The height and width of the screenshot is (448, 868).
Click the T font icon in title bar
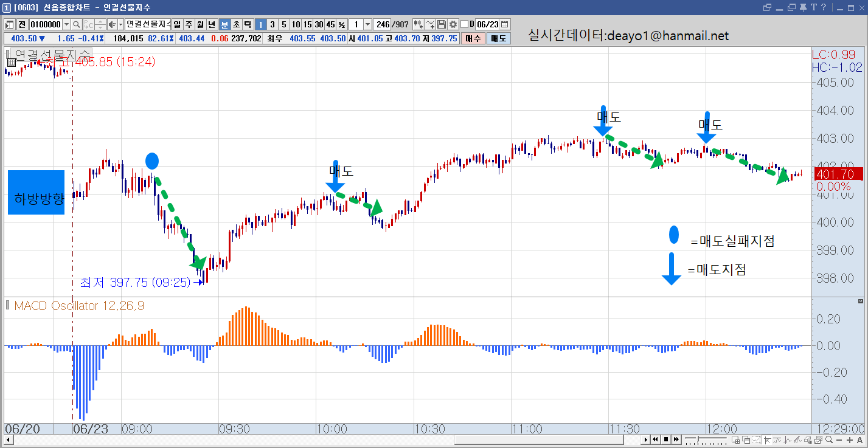(813, 7)
